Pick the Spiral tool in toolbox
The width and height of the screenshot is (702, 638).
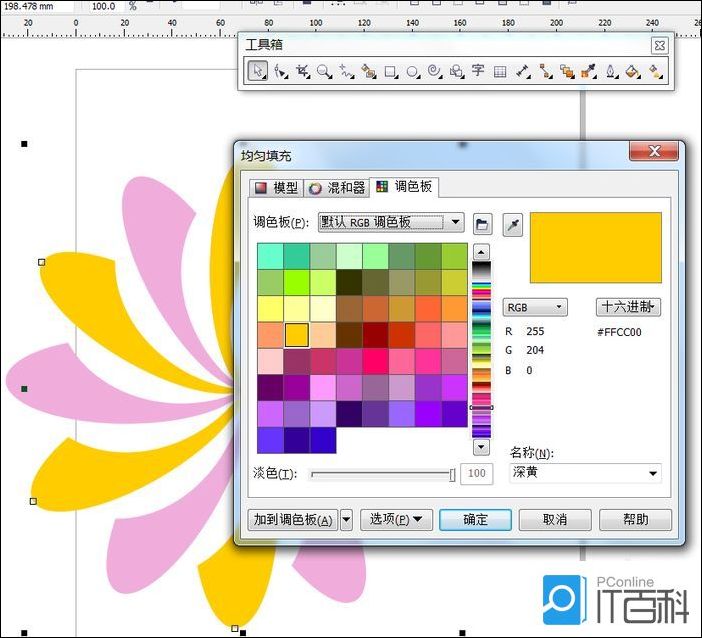(434, 71)
